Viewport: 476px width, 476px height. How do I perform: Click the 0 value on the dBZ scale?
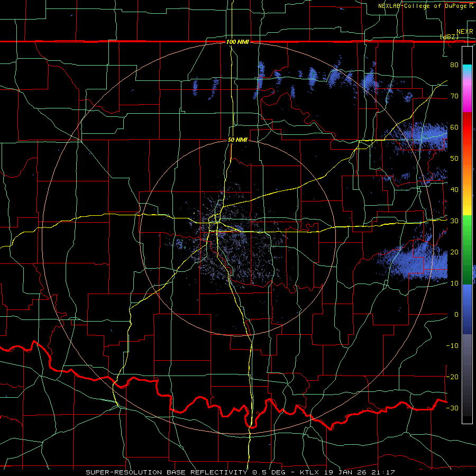pos(456,315)
